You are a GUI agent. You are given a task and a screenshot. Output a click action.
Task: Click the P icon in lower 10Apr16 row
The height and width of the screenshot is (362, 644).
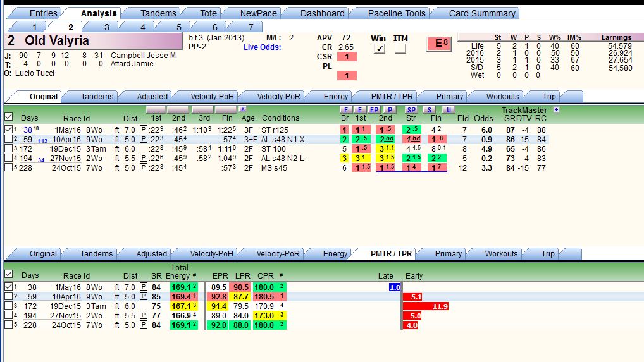144,296
